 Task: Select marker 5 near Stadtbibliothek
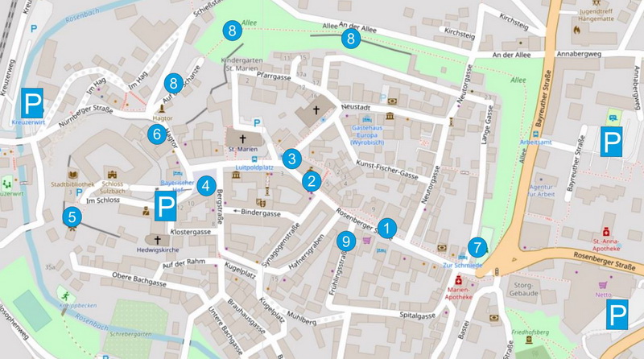click(x=72, y=217)
